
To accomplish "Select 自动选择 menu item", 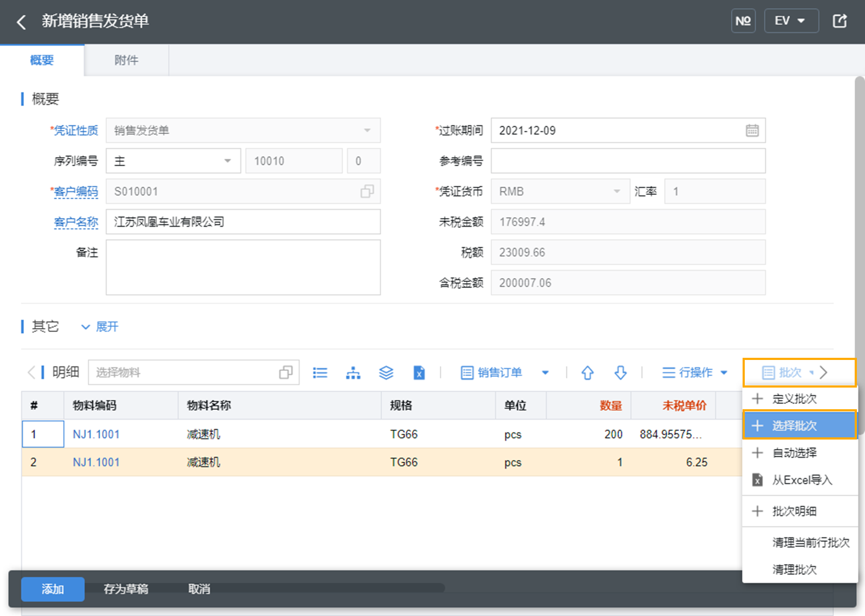I will [800, 453].
